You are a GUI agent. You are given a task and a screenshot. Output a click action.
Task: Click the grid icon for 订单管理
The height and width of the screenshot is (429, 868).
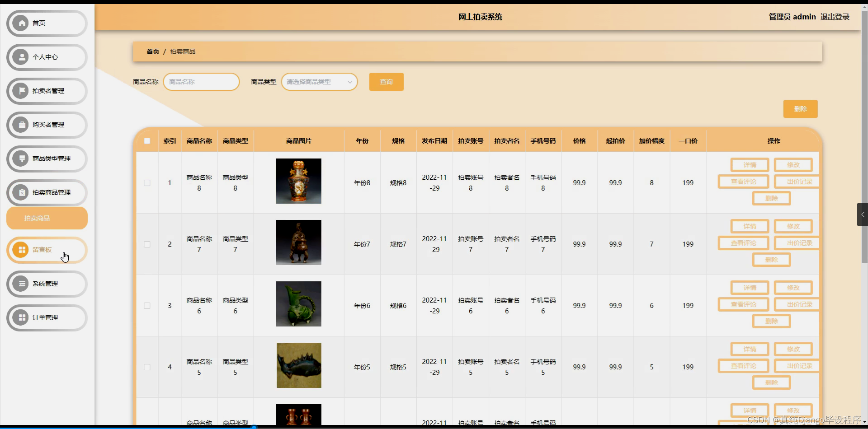click(21, 317)
